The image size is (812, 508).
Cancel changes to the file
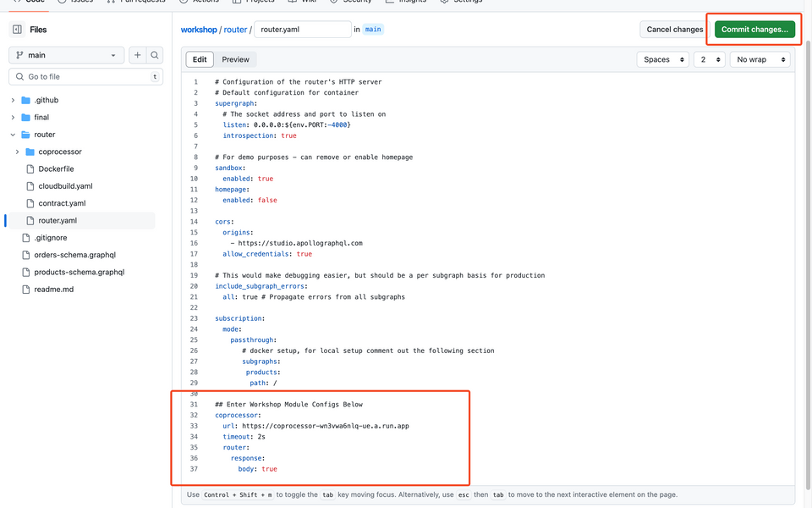pyautogui.click(x=675, y=30)
